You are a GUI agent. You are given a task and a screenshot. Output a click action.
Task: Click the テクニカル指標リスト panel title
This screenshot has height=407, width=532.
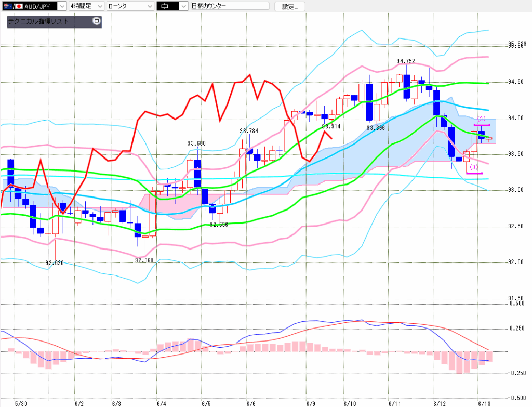pyautogui.click(x=38, y=21)
